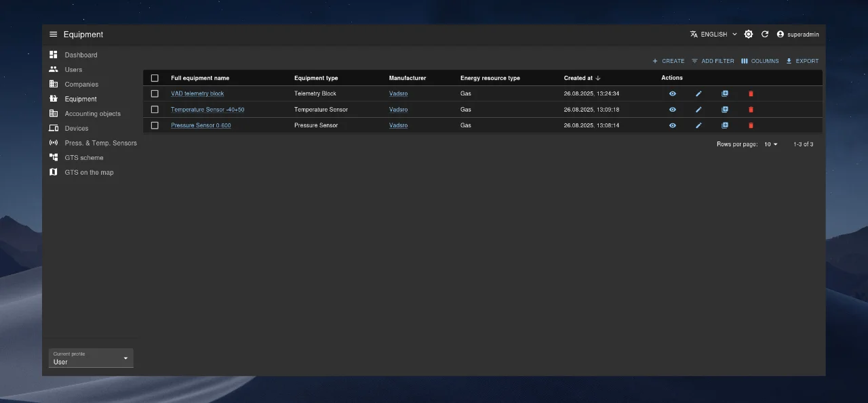This screenshot has width=868, height=403.
Task: Edit the Temperature Sensor -40+50 row
Action: point(698,110)
